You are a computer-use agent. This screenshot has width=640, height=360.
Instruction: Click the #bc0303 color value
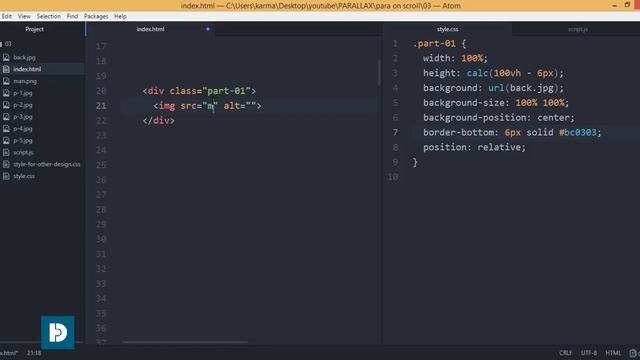[x=578, y=132]
